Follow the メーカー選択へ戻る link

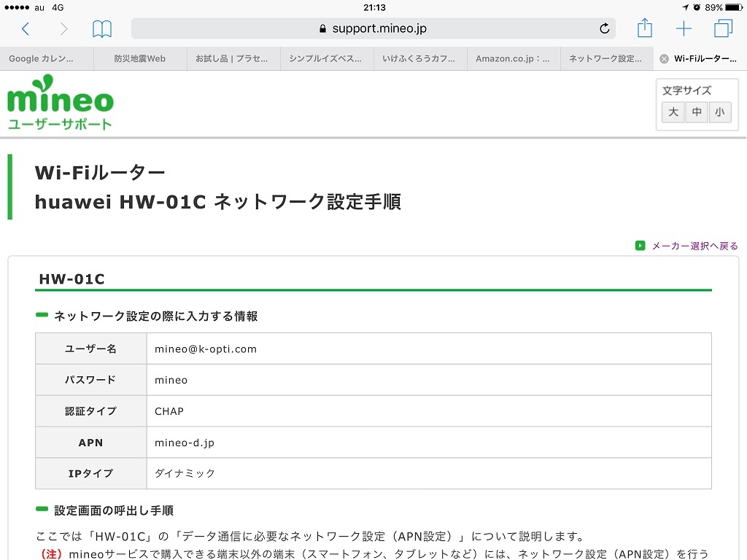coord(694,246)
